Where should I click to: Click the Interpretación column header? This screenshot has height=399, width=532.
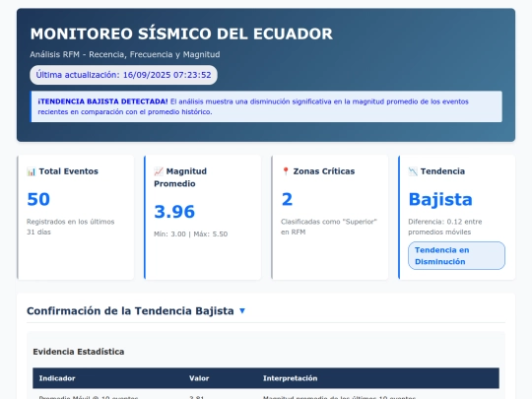click(290, 378)
